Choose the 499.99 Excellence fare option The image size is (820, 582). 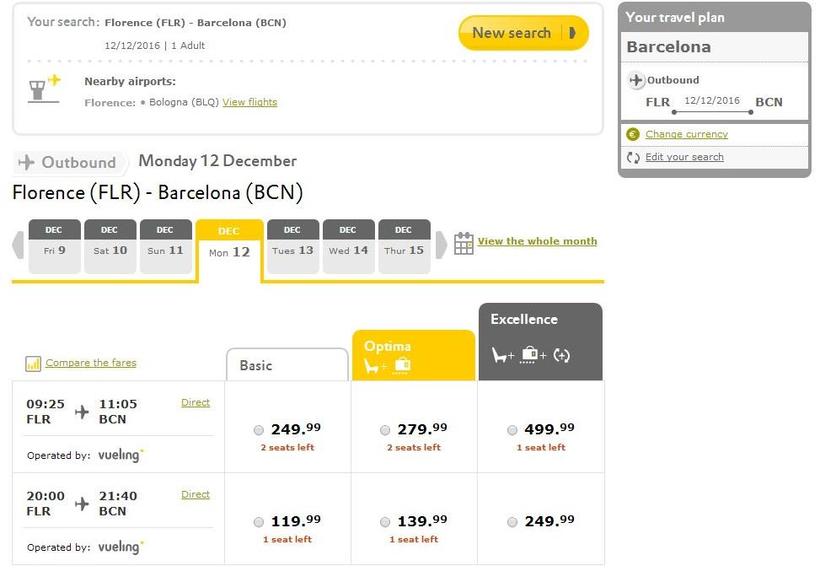[512, 430]
